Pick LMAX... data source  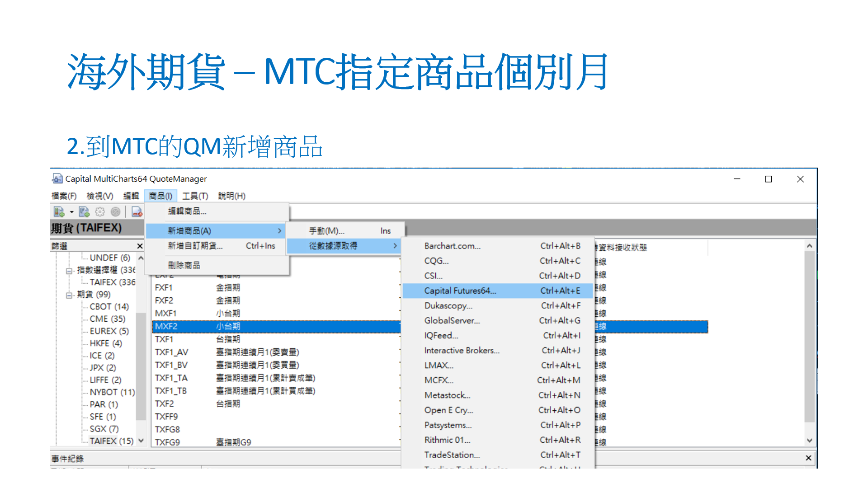(x=498, y=365)
